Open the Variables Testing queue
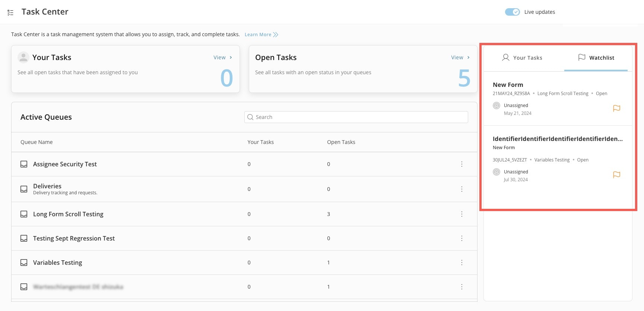644x311 pixels. (x=57, y=263)
